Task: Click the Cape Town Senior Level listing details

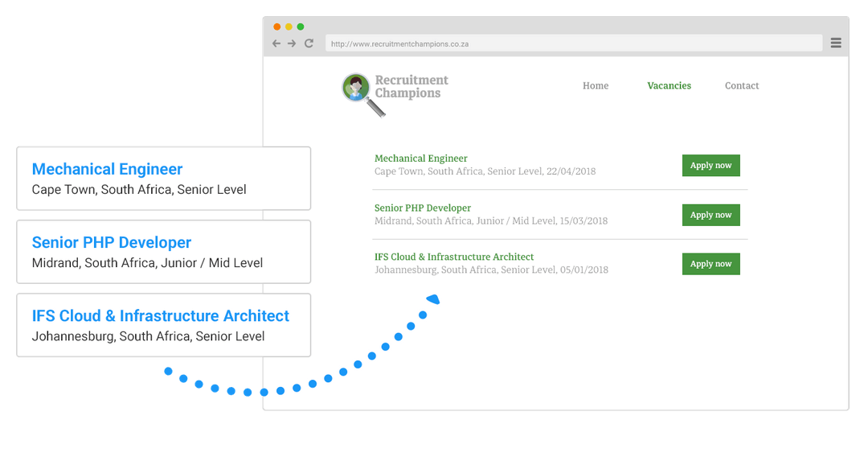Action: [x=484, y=171]
